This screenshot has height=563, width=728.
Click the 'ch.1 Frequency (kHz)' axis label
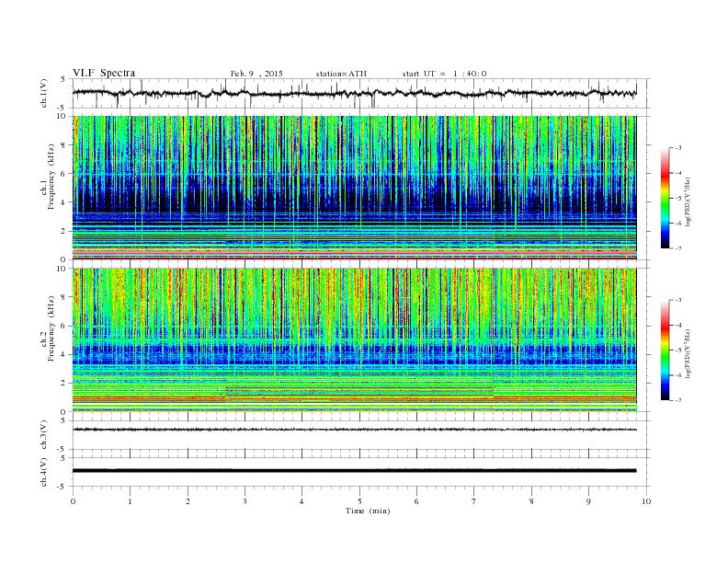[47, 177]
